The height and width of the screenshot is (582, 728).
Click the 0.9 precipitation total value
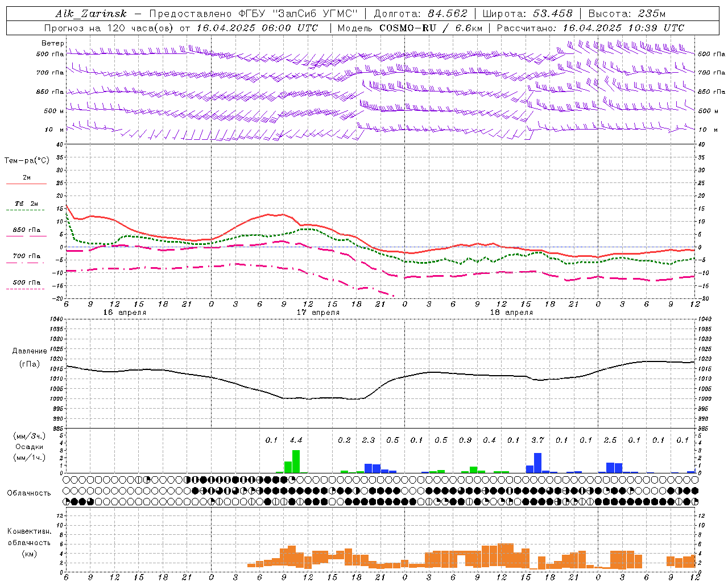click(465, 440)
